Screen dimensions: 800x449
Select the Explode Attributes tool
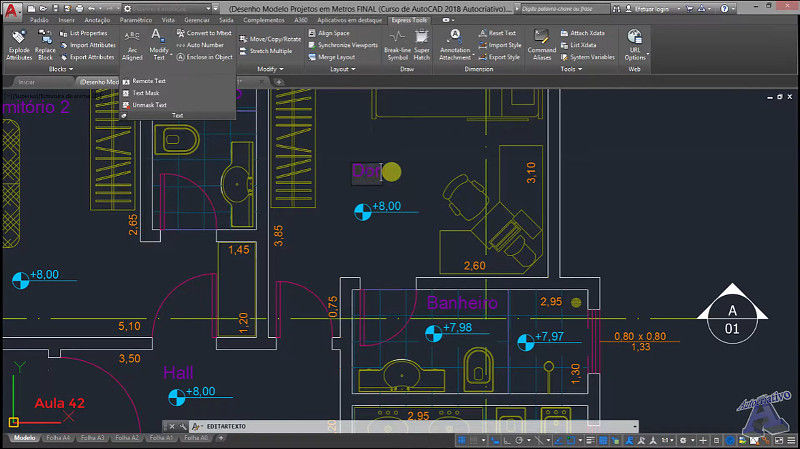[x=19, y=45]
